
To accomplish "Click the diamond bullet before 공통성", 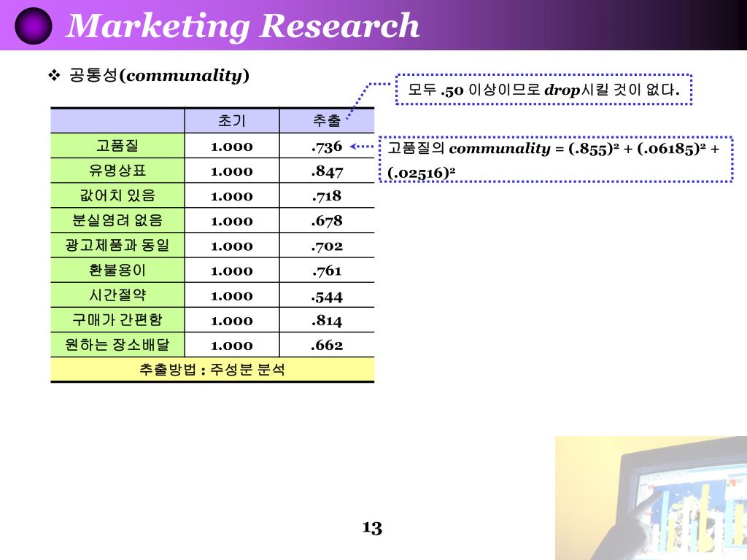I will pos(54,75).
